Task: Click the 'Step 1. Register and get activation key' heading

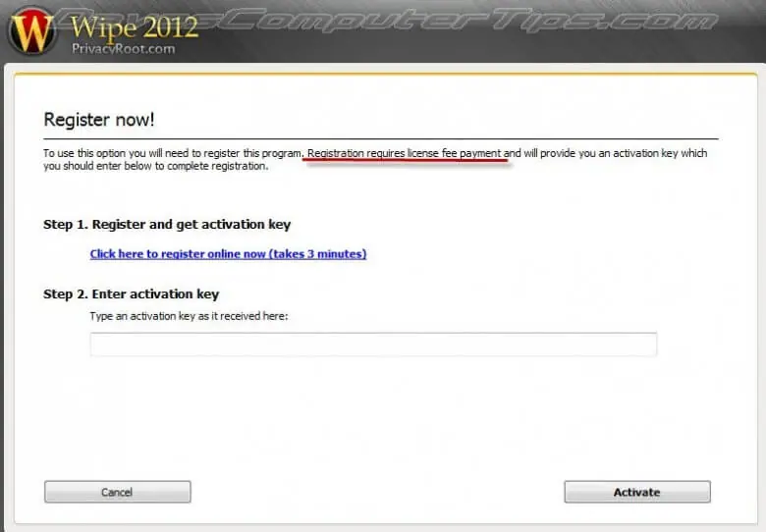Action: pyautogui.click(x=167, y=225)
